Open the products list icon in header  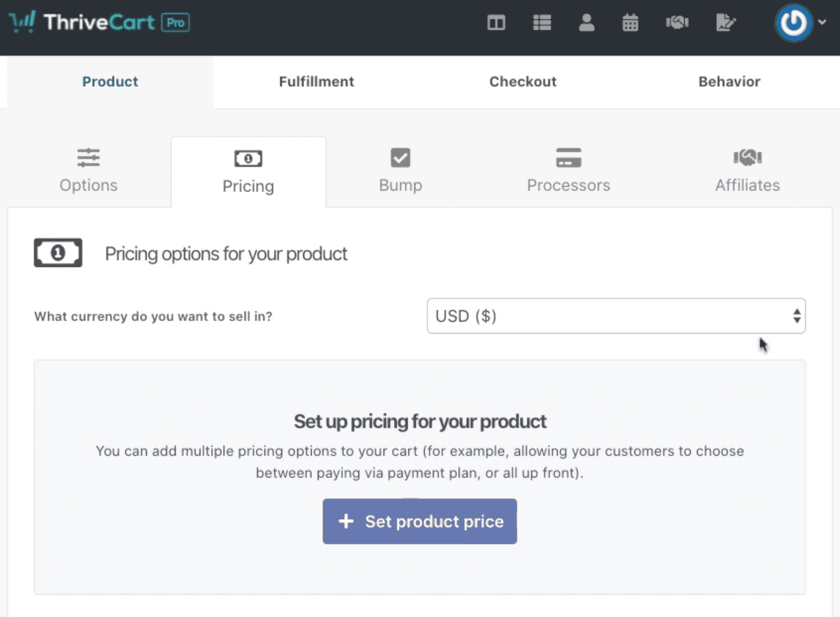(x=542, y=23)
